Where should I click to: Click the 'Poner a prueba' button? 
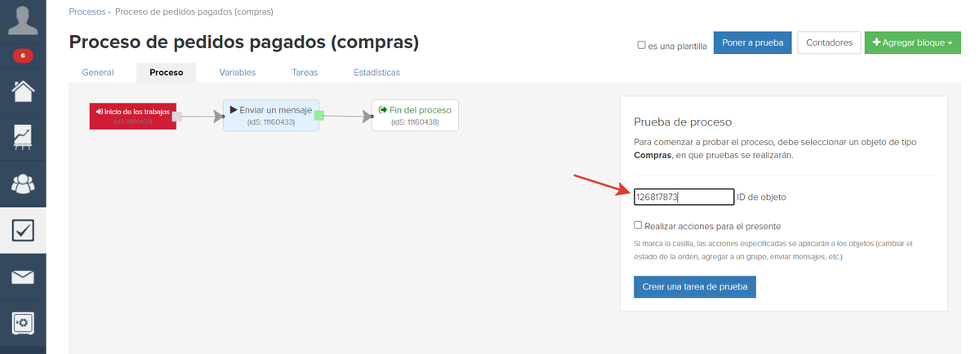coord(752,42)
